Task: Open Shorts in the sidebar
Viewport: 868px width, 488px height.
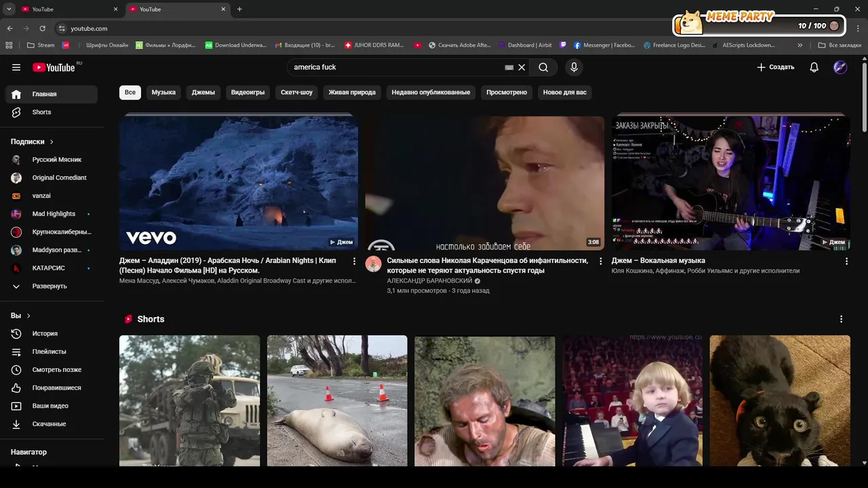Action: pyautogui.click(x=52, y=112)
